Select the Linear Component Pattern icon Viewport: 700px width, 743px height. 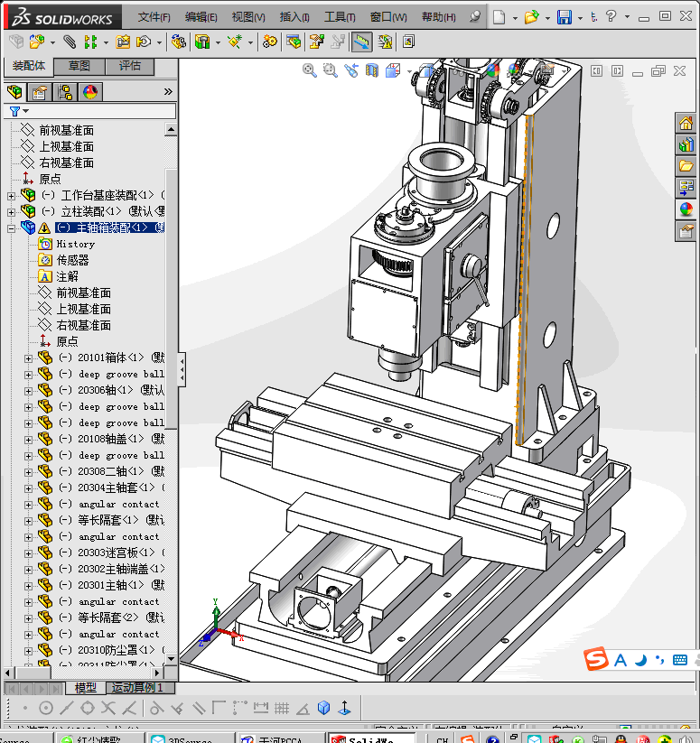click(90, 42)
